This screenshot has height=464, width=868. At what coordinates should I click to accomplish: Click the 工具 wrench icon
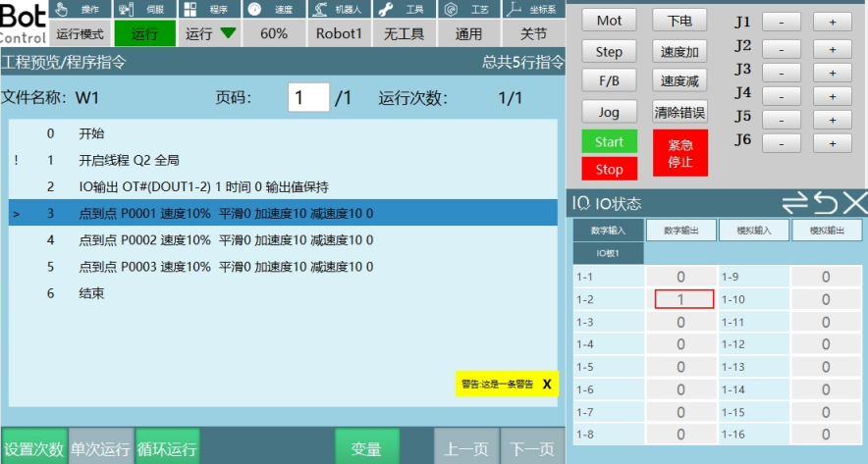(x=385, y=9)
